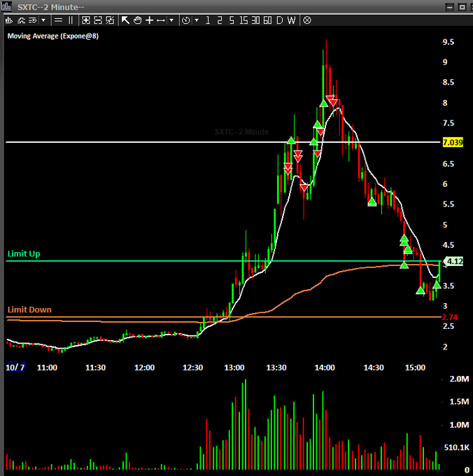Expand the time interval dropdown arrow
473x476 pixels.
197,20
